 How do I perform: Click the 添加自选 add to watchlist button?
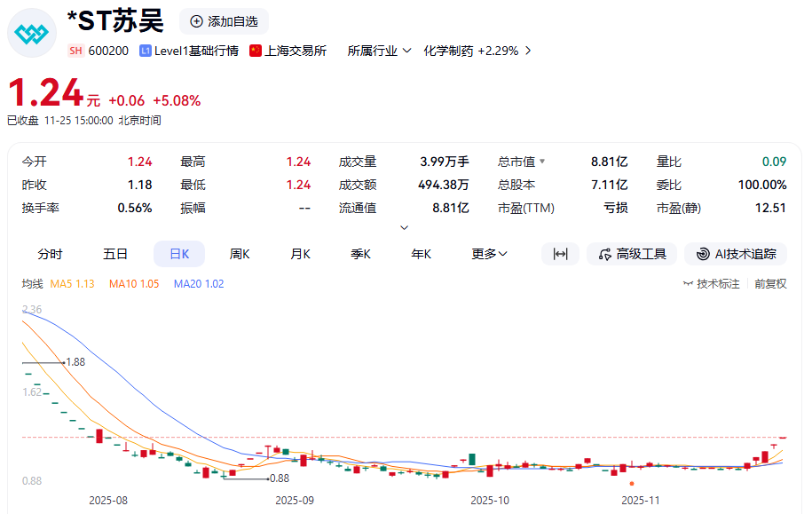click(x=224, y=21)
